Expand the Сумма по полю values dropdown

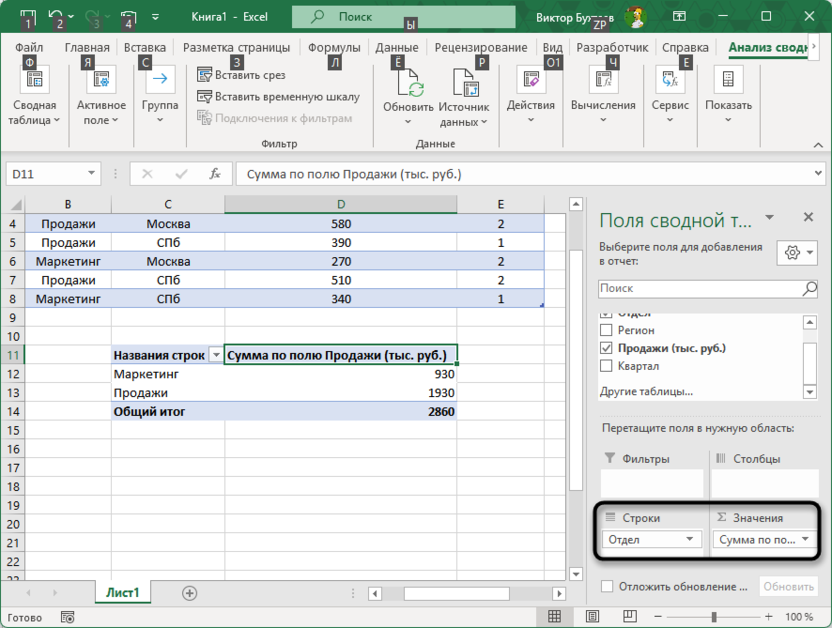pyautogui.click(x=804, y=539)
